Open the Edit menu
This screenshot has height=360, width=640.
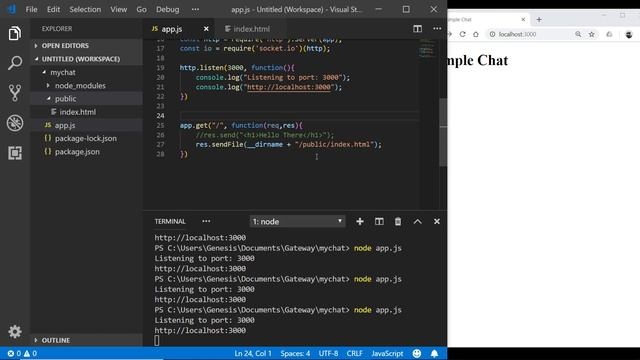pos(53,9)
